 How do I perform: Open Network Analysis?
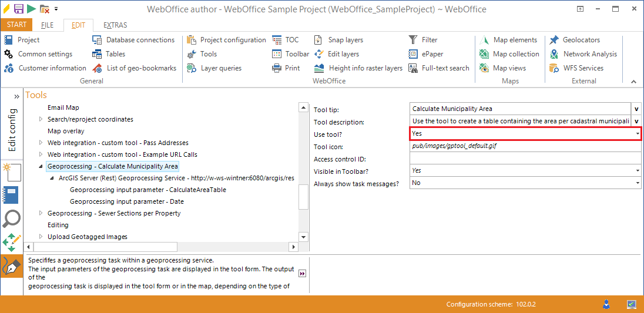pos(583,54)
